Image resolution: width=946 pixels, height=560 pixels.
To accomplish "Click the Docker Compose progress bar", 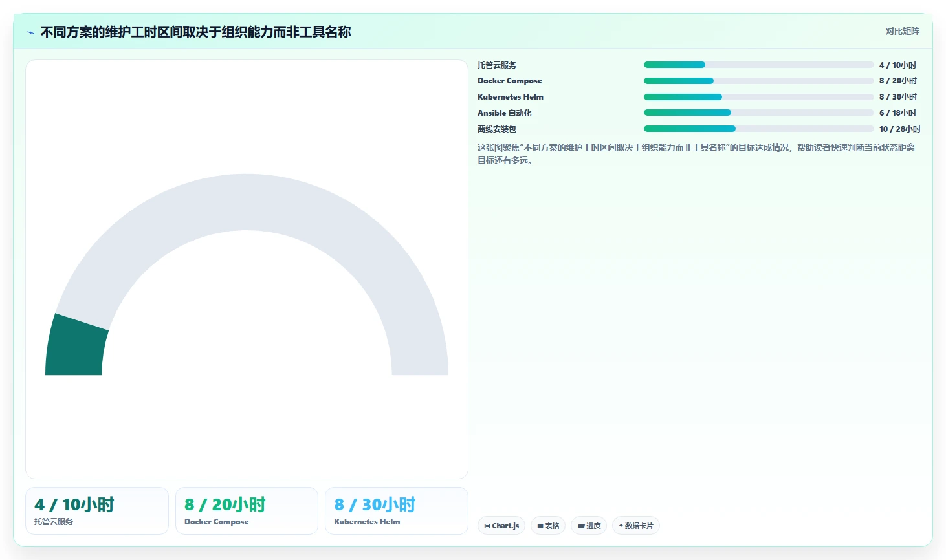I will pos(758,81).
